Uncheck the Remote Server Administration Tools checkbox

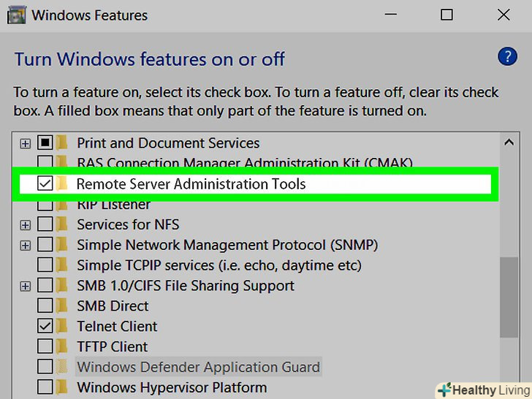tap(45, 184)
